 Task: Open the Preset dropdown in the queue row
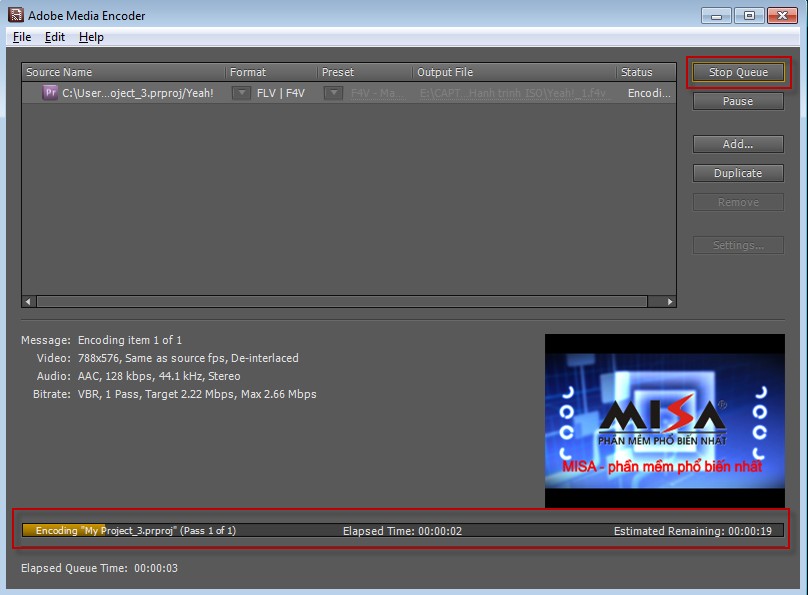click(333, 93)
